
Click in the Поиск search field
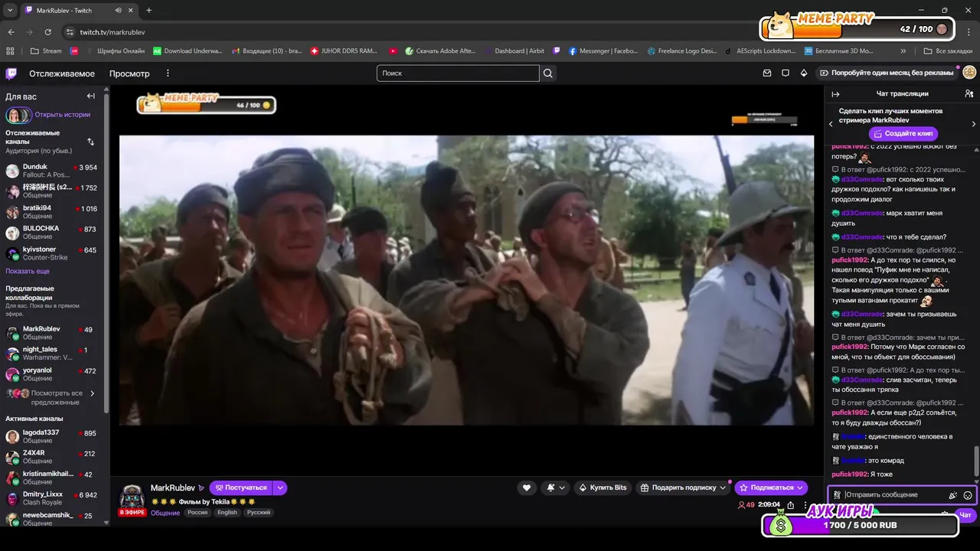(458, 73)
